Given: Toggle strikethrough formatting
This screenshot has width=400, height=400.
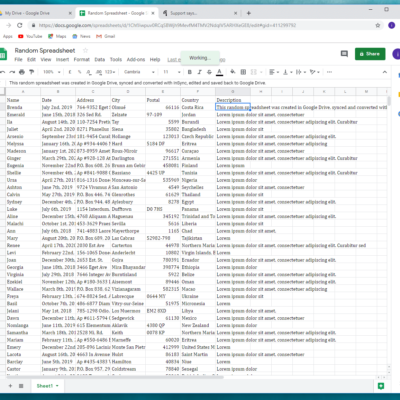Looking at the screenshot, I should coord(209,72).
